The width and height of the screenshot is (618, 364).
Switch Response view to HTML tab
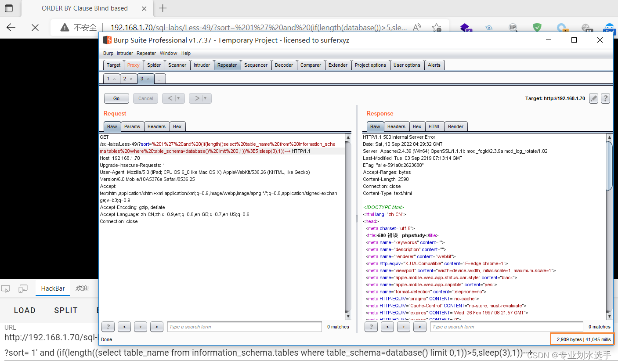[434, 126]
